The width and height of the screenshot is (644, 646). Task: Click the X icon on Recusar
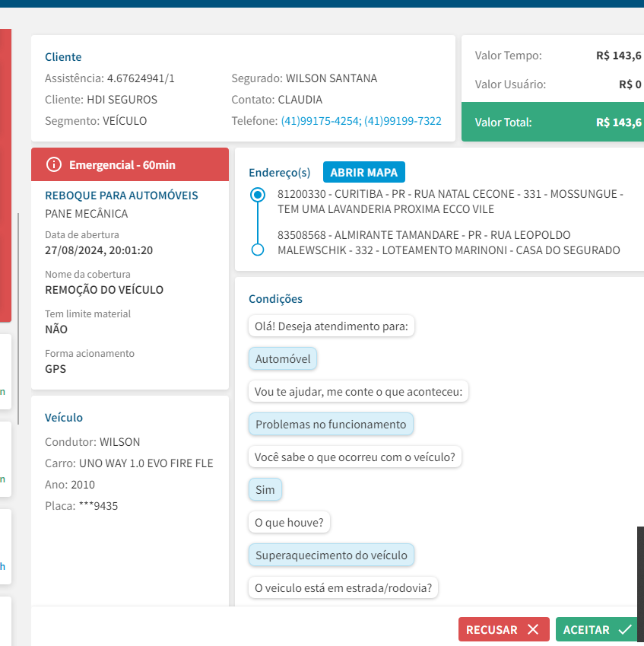point(533,629)
